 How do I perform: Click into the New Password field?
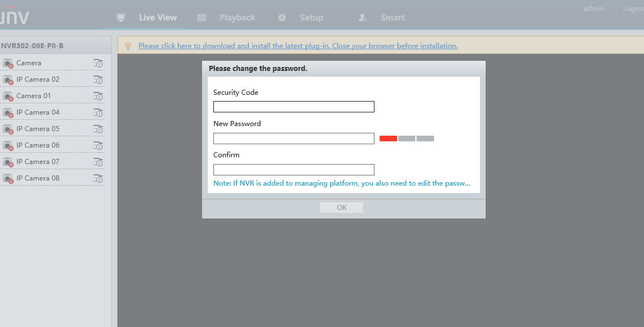click(x=293, y=139)
